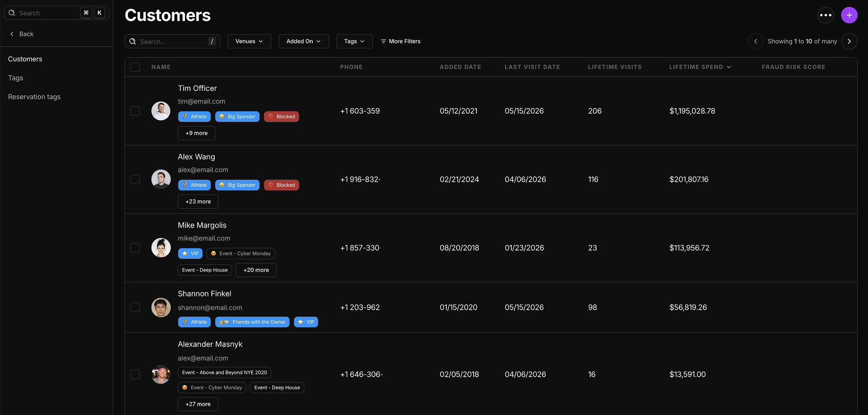Viewport: 868px width, 415px height.
Task: Click Blocked tag on Tim Officer
Action: coord(282,117)
